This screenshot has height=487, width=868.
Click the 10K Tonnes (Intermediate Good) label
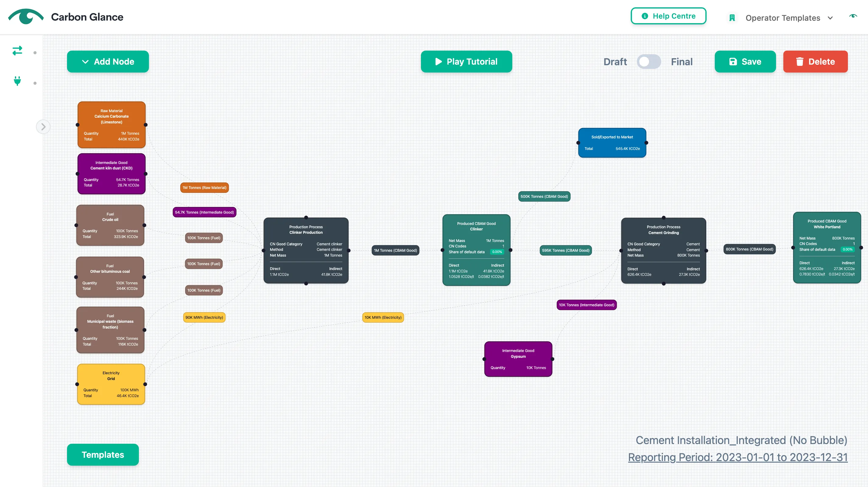[587, 305]
